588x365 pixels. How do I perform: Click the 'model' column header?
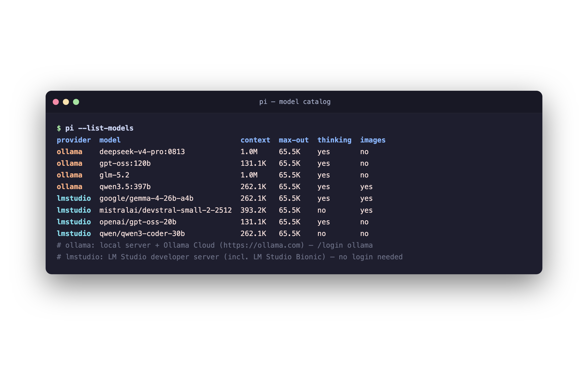click(110, 140)
